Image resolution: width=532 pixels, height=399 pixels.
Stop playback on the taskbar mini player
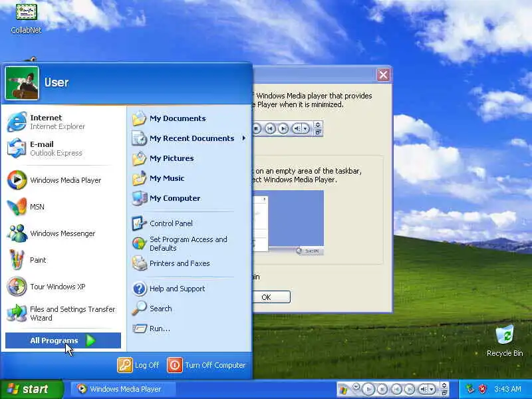click(382, 389)
